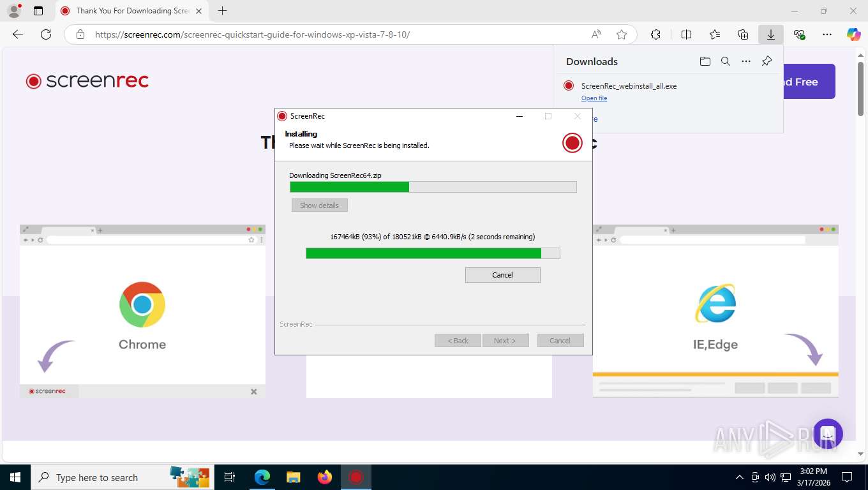Viewport: 868px width, 490px height.
Task: Open the Windows Start menu
Action: [x=15, y=477]
